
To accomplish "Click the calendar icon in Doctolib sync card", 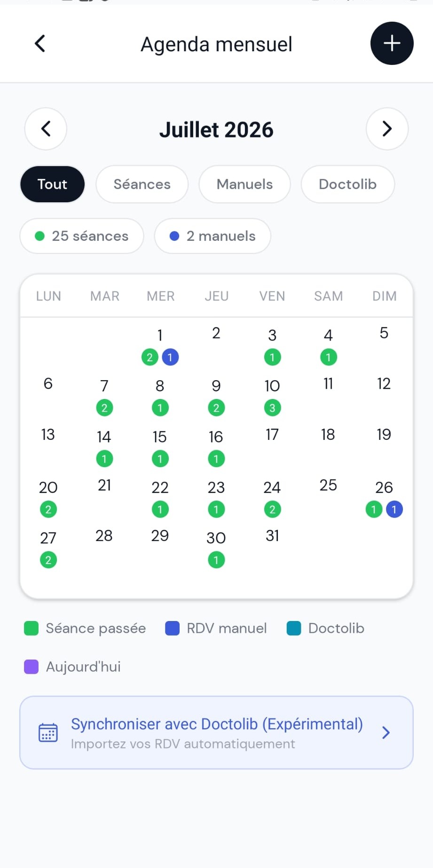I will pos(48,733).
